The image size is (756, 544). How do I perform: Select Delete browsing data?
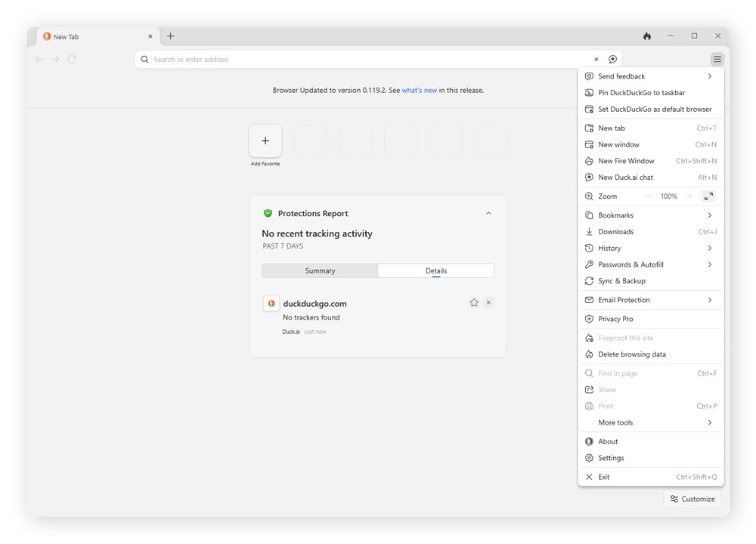pos(651,354)
